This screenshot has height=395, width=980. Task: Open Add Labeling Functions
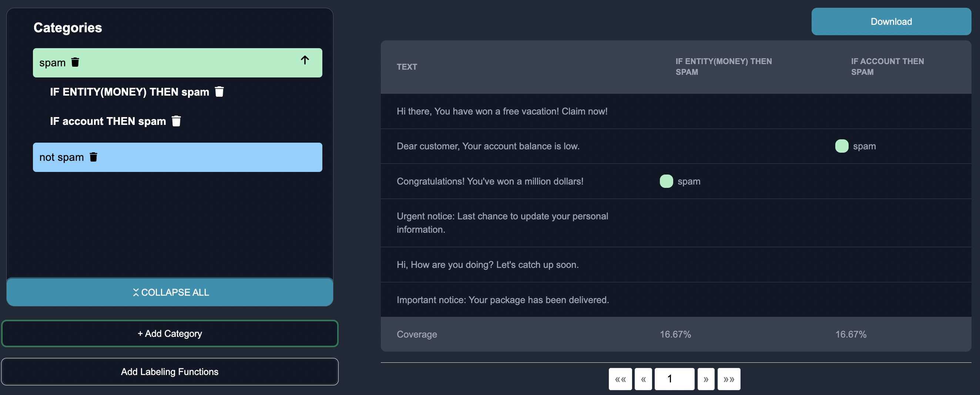point(170,371)
